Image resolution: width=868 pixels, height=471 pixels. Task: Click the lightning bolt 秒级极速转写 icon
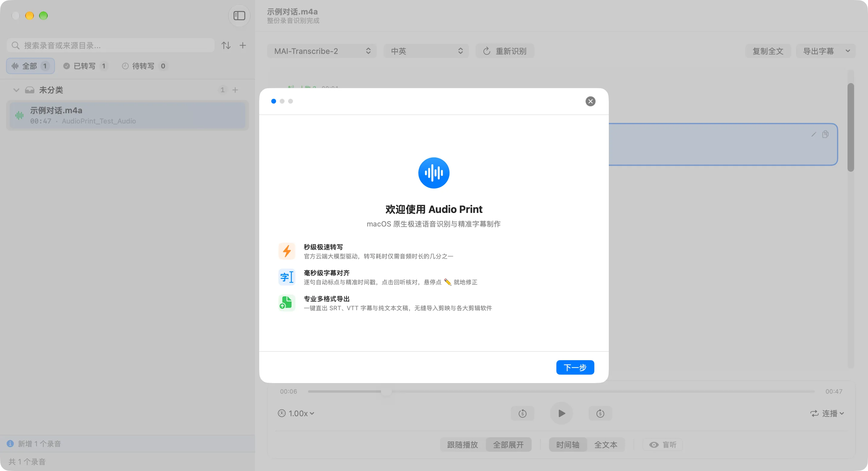287,251
